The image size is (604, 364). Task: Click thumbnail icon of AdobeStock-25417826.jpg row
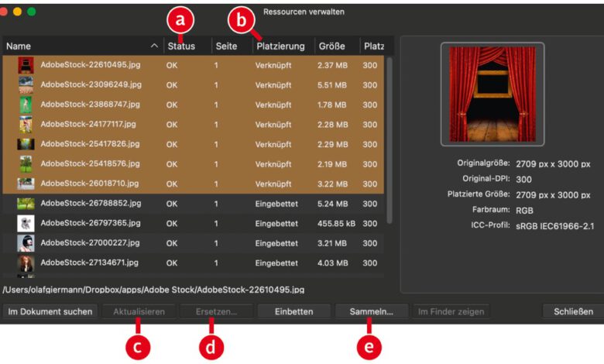point(26,145)
